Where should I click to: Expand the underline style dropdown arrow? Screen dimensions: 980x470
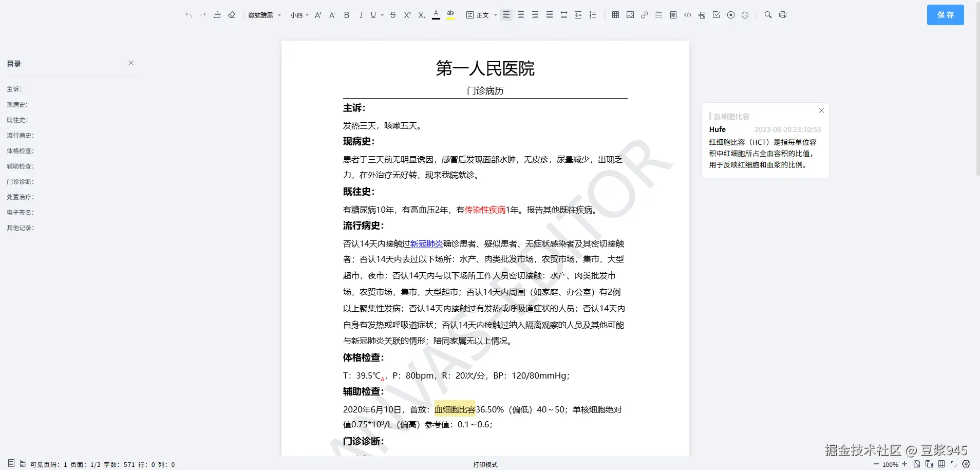[x=382, y=15]
